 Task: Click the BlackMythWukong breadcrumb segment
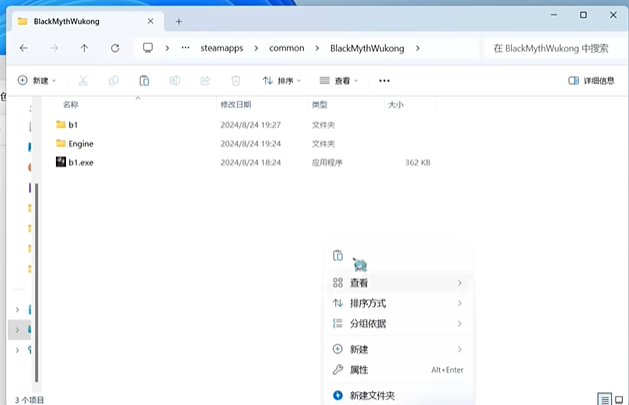tap(367, 48)
